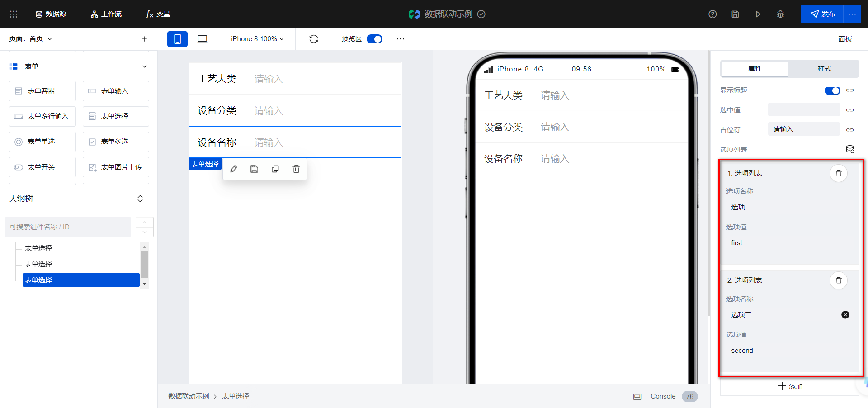Image resolution: width=868 pixels, height=408 pixels.
Task: Click the save disk icon in top bar
Action: point(735,14)
